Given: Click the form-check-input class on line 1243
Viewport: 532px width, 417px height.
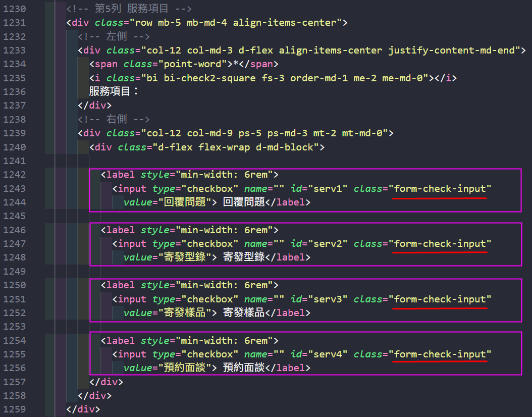Looking at the screenshot, I should (x=440, y=189).
